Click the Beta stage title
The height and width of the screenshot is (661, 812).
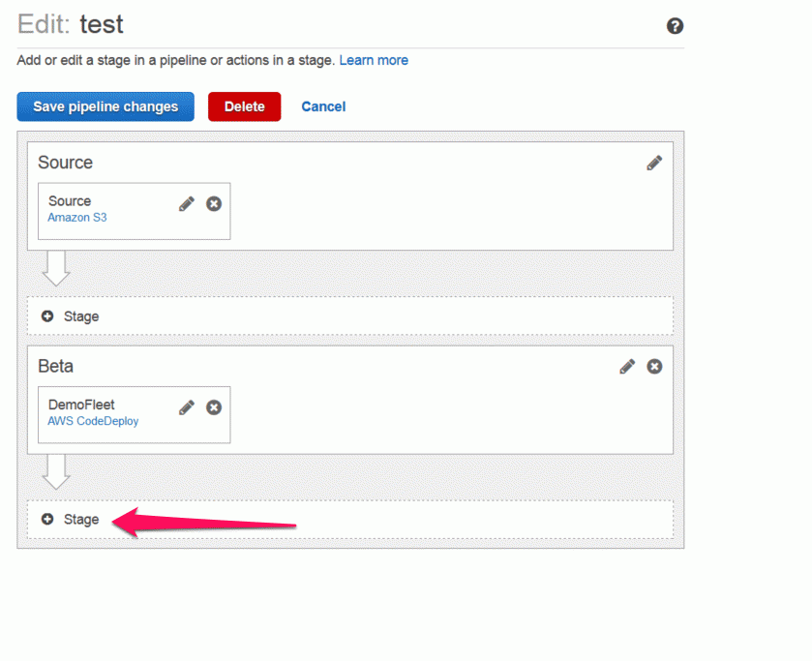[55, 366]
